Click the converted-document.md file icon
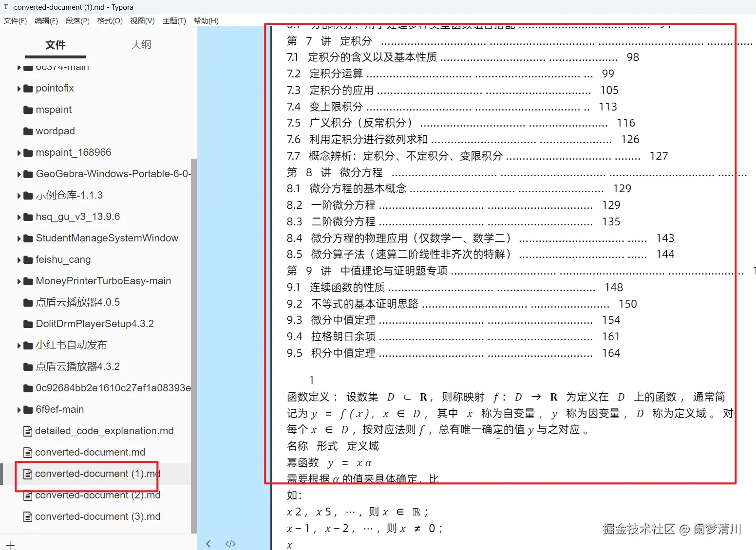This screenshot has height=550, width=756. coord(28,453)
